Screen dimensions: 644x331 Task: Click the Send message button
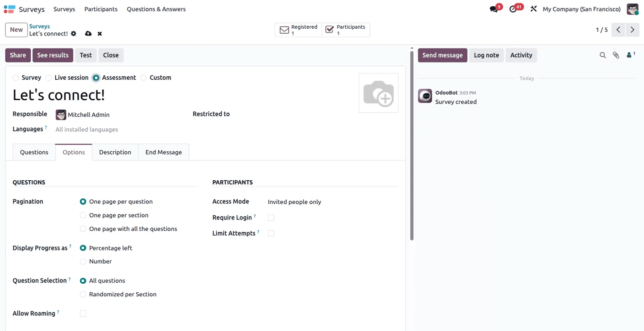pos(442,55)
